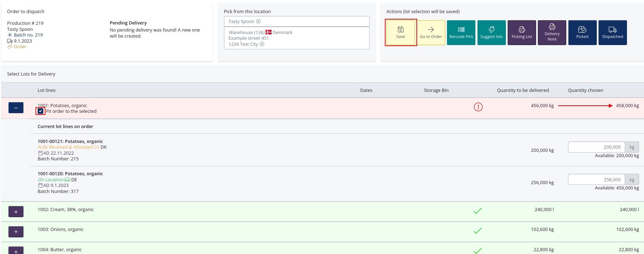Uncheck Fit order to the selected
Image resolution: width=644 pixels, height=254 pixels.
(x=40, y=111)
